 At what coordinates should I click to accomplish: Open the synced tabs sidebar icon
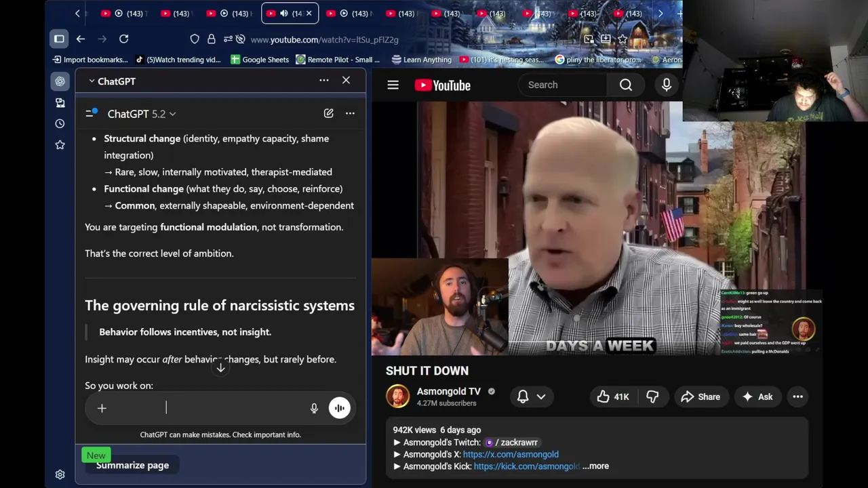(60, 102)
